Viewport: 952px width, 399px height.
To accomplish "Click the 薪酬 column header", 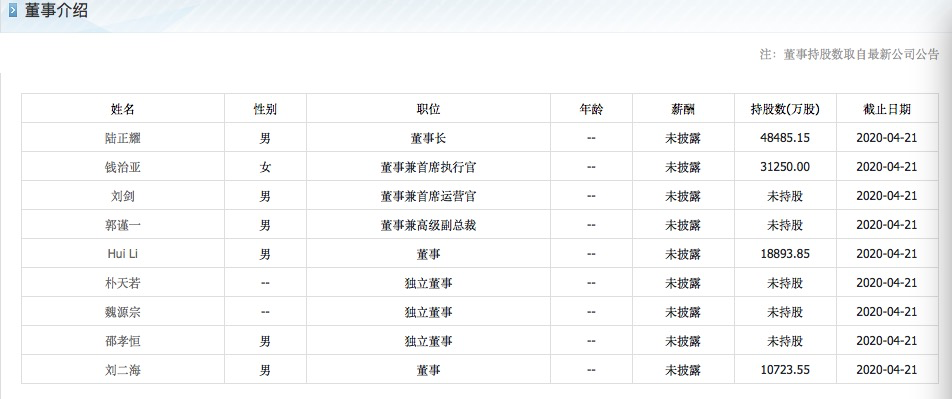I will click(683, 109).
